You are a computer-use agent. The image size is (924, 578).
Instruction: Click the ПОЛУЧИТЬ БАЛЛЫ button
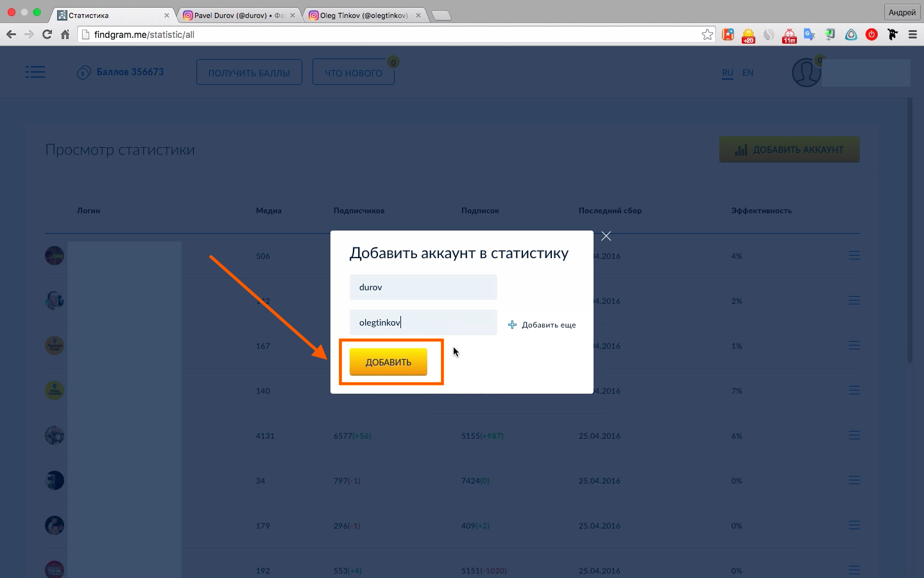pos(249,73)
